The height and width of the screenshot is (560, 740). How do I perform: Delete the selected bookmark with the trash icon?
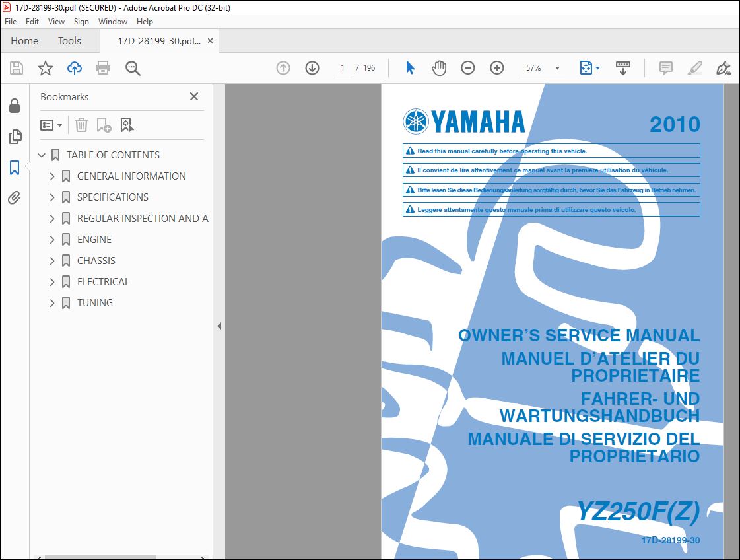(x=81, y=125)
